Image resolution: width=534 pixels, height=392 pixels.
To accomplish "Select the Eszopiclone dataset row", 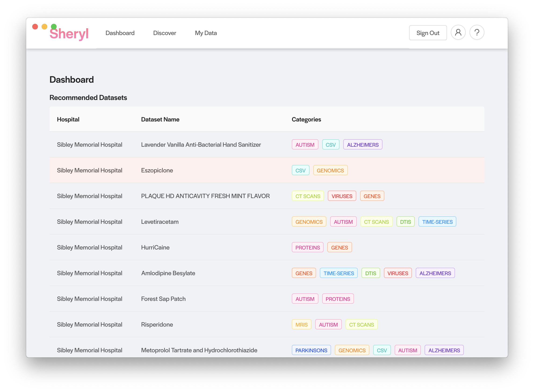I will tap(157, 170).
